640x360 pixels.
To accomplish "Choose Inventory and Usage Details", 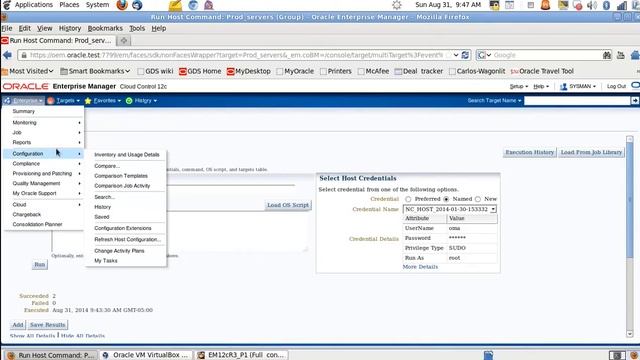I will pyautogui.click(x=127, y=155).
